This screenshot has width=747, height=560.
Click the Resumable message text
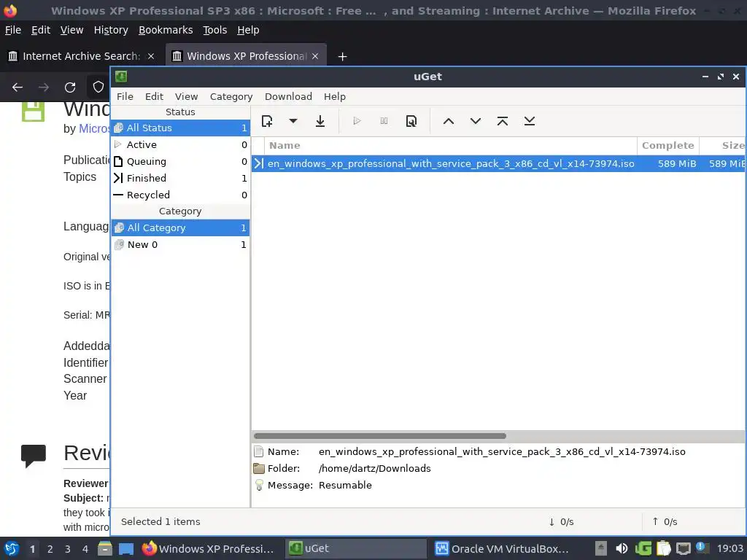pos(345,485)
